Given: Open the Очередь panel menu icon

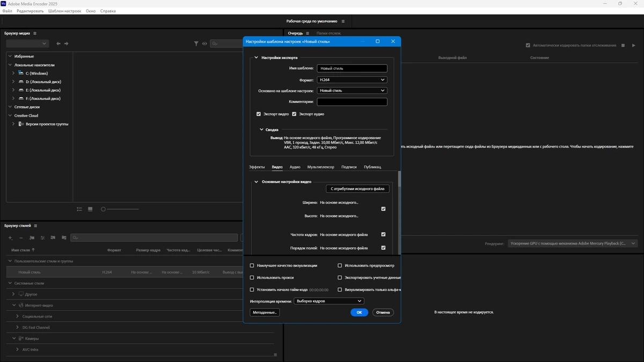Looking at the screenshot, I should click(x=308, y=33).
